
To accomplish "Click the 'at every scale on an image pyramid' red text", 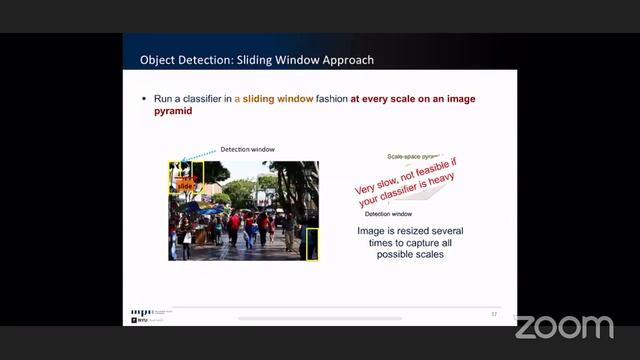I will [x=315, y=104].
